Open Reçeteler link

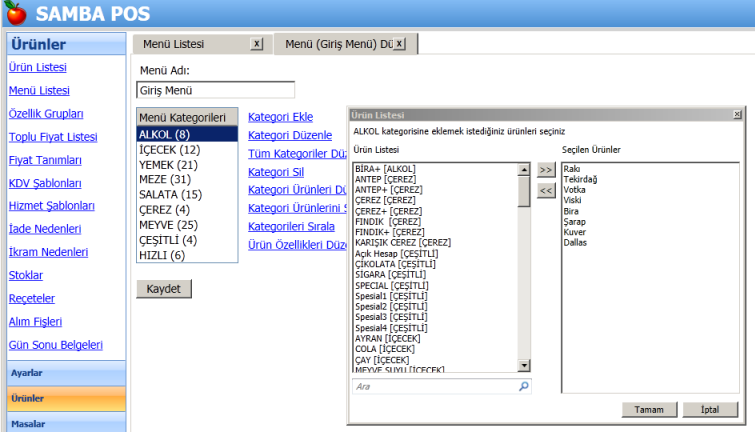(32, 298)
